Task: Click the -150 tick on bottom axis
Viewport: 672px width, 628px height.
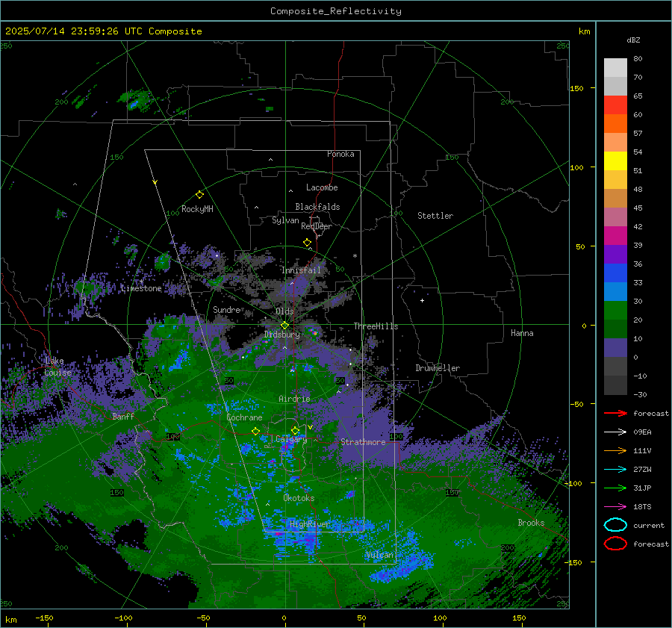Action: click(45, 618)
